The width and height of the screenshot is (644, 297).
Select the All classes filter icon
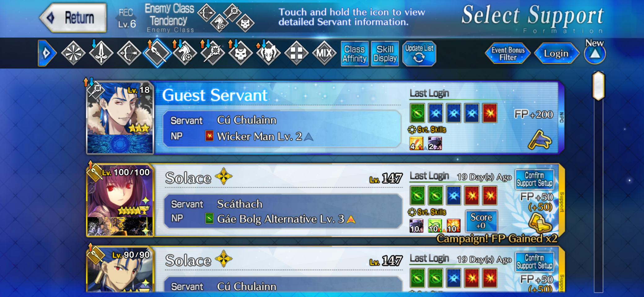pyautogui.click(x=73, y=53)
